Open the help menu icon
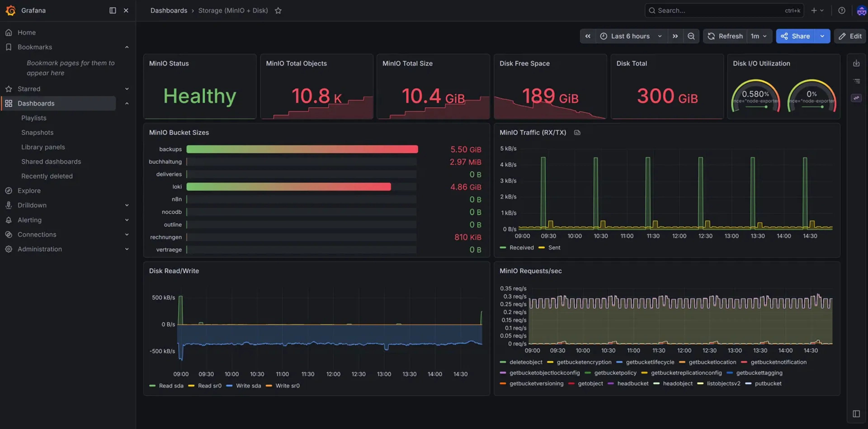 [841, 10]
